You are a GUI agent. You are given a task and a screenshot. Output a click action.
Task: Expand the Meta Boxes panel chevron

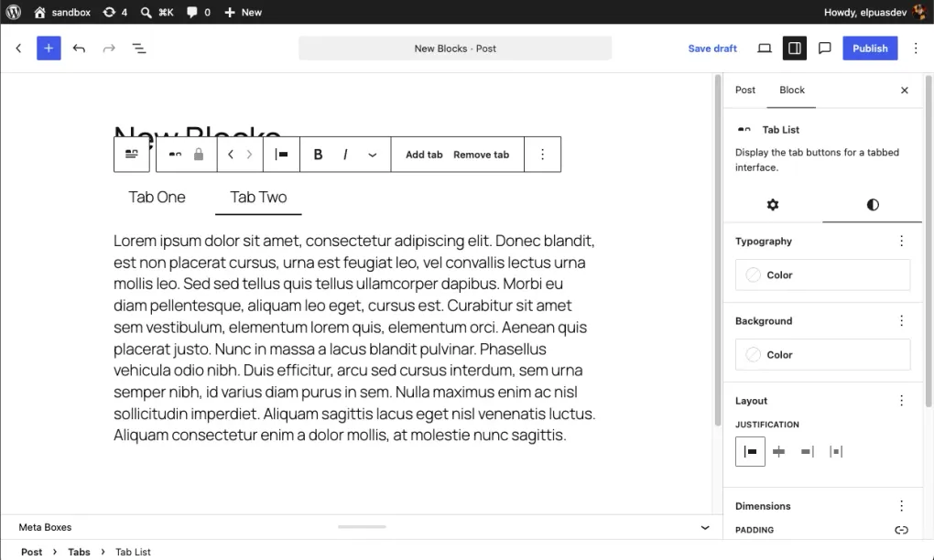point(705,527)
